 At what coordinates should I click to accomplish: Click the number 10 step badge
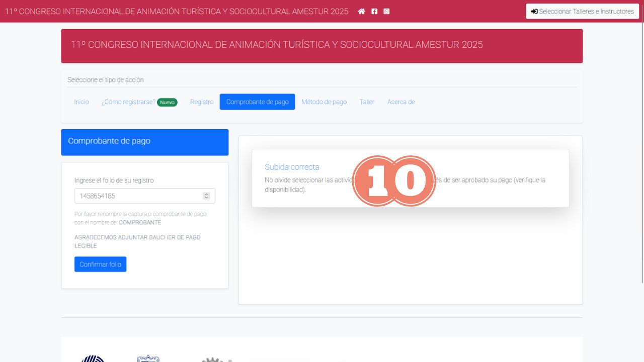394,181
